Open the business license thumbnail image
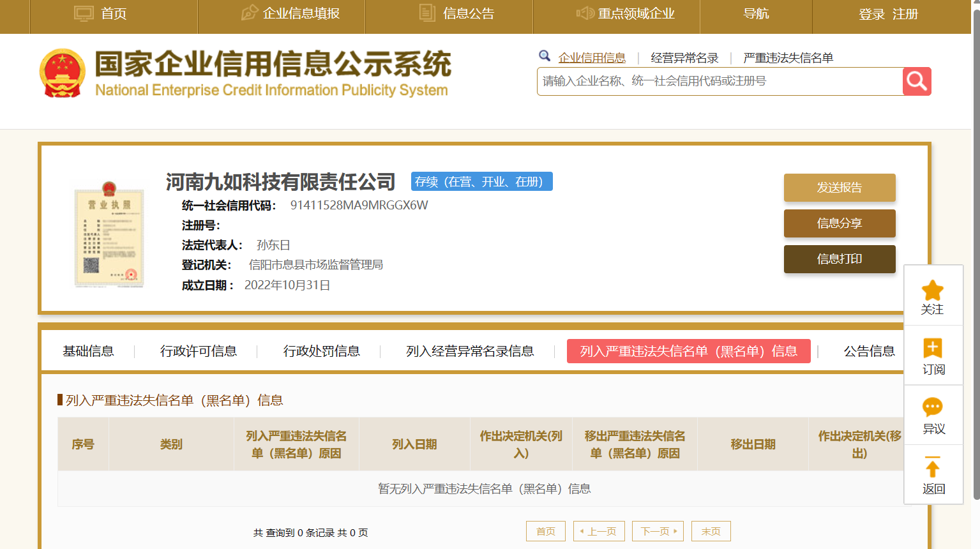 [x=109, y=235]
